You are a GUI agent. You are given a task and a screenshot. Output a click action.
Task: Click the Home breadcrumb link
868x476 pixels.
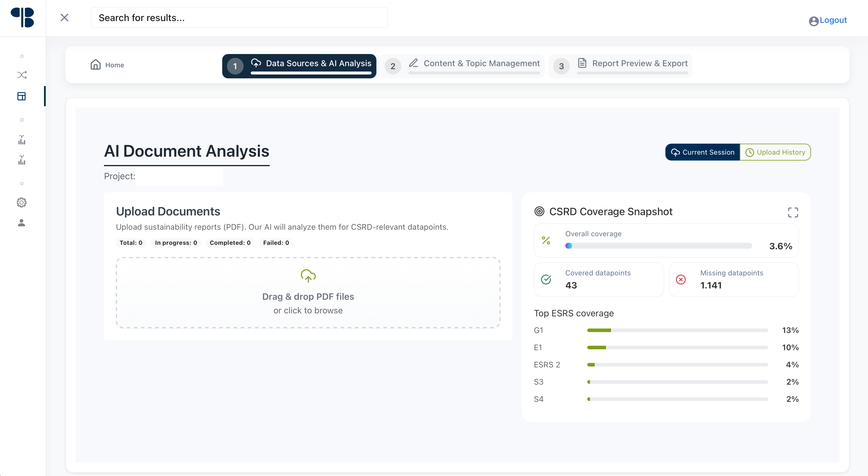tap(108, 65)
